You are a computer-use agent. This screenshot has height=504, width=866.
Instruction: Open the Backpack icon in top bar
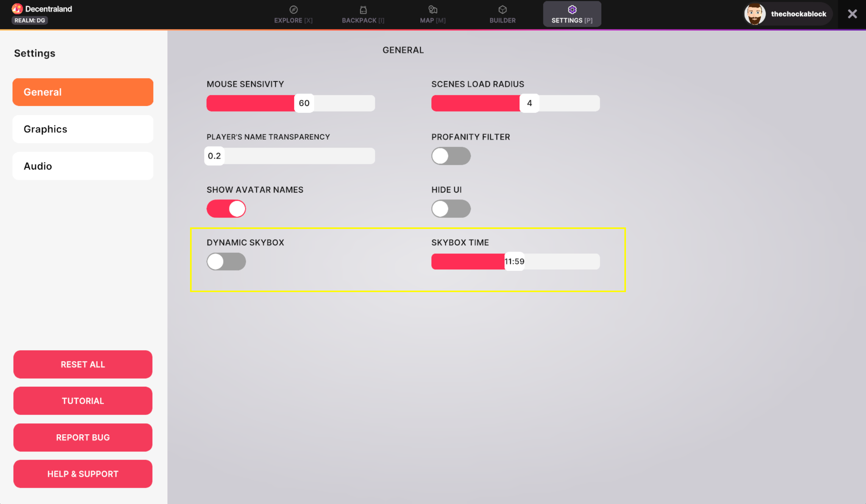pos(363,10)
